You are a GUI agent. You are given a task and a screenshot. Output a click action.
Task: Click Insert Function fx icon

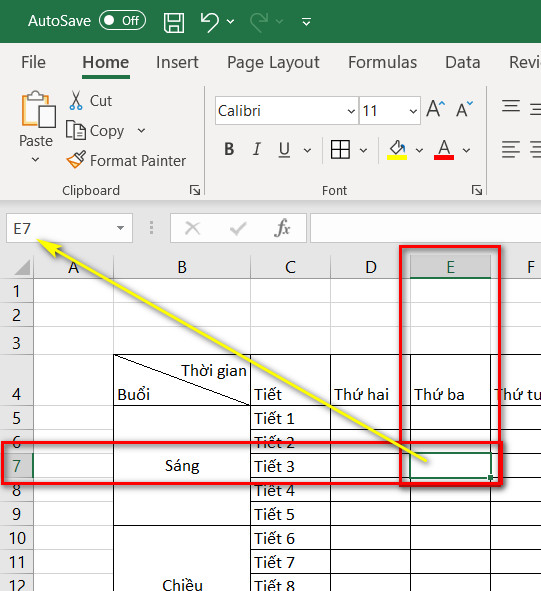coord(283,228)
